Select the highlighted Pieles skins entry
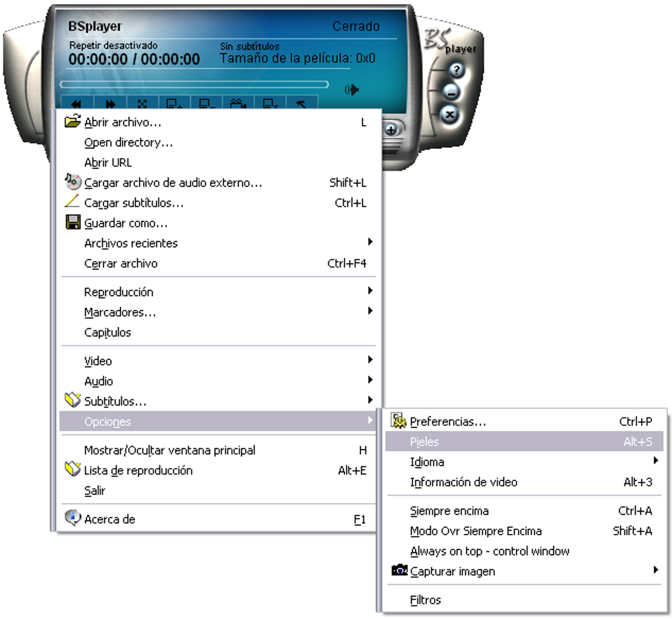This screenshot has height=619, width=672. [x=524, y=442]
